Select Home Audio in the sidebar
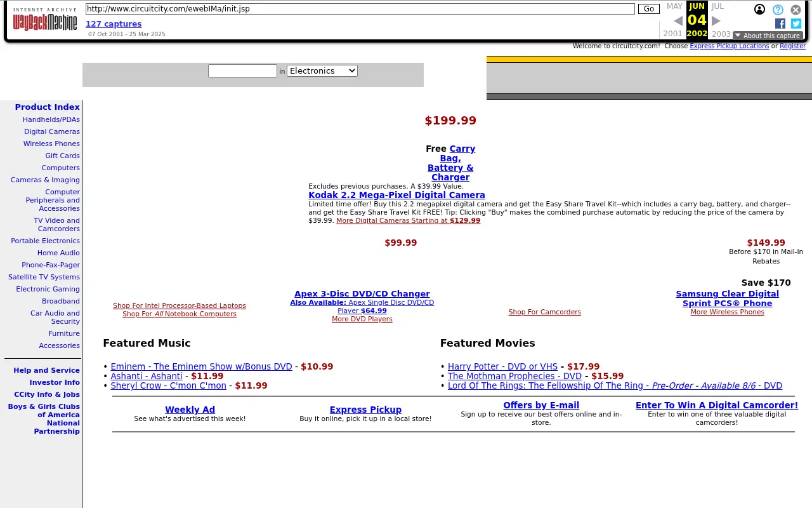The image size is (812, 508). pyautogui.click(x=58, y=253)
